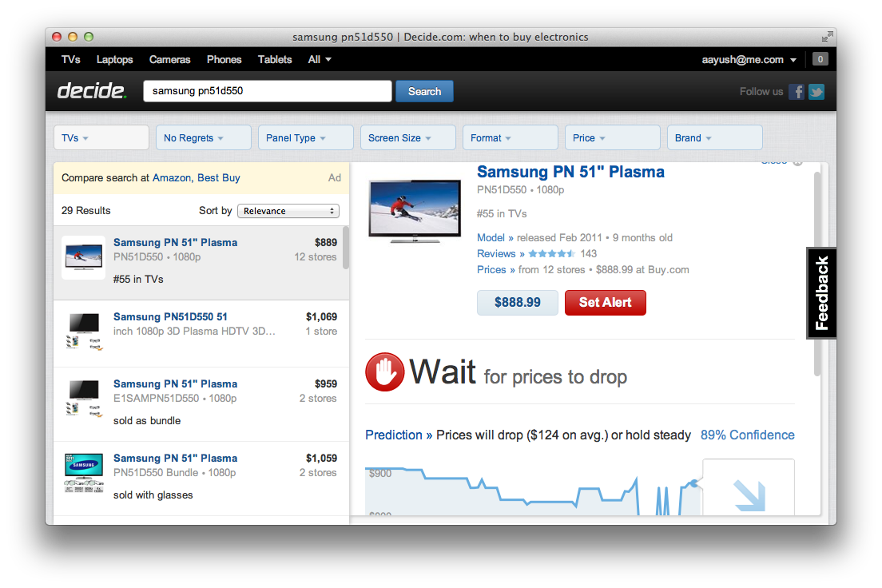This screenshot has width=882, height=588.
Task: Open the Format filter dropdown
Action: pos(511,138)
